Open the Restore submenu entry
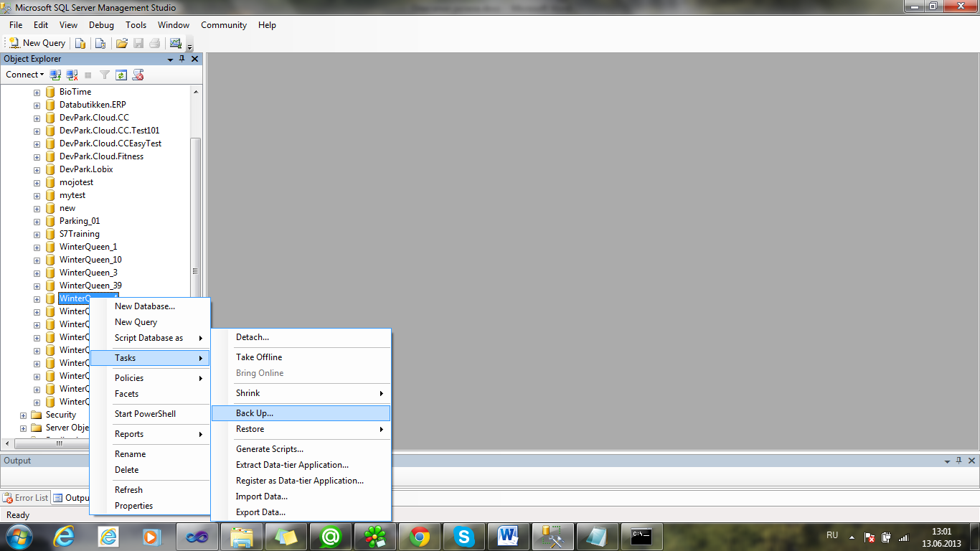Viewport: 980px width, 551px height. (250, 429)
